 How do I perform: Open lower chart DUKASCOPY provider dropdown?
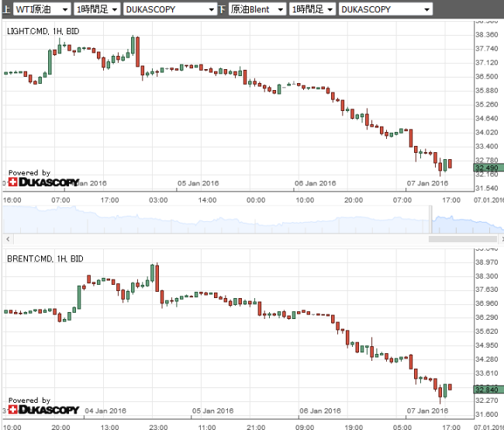point(385,9)
